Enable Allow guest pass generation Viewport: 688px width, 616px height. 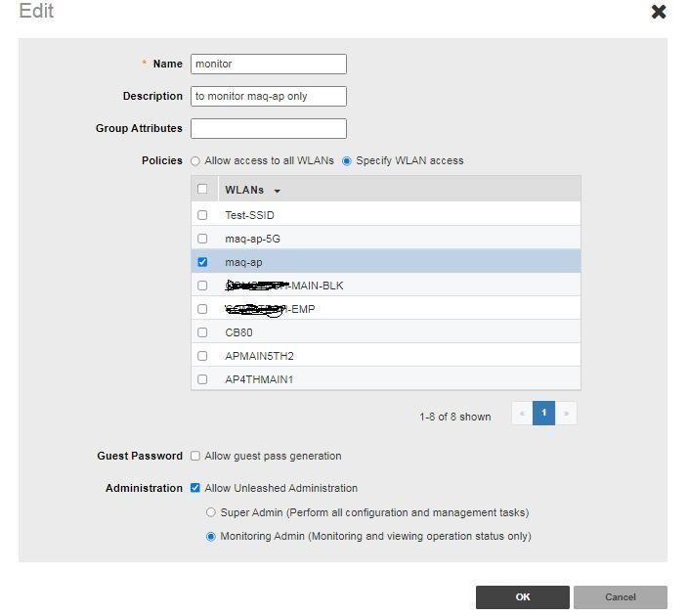coord(195,456)
